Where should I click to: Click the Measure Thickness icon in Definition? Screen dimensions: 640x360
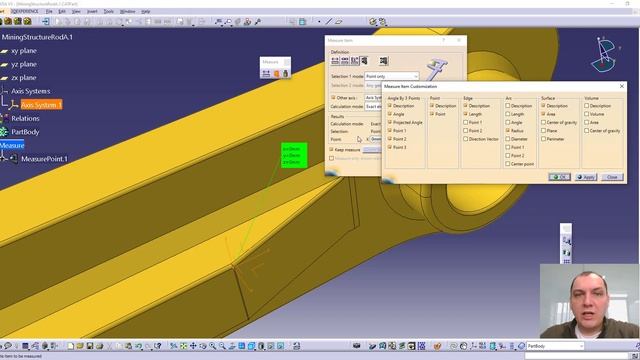[383, 61]
